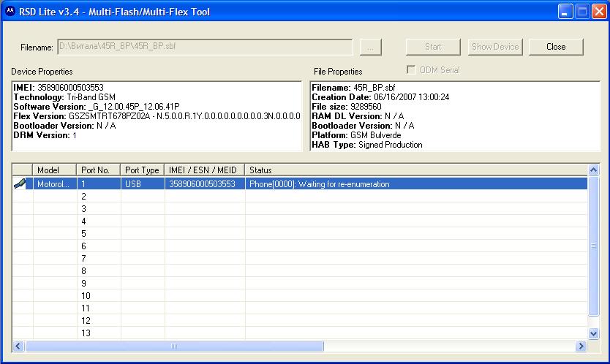Click the DRM Version line

tap(45, 135)
